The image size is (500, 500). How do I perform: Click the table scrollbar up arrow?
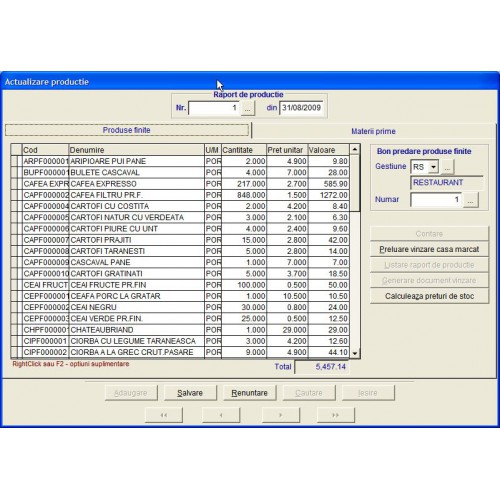355,149
